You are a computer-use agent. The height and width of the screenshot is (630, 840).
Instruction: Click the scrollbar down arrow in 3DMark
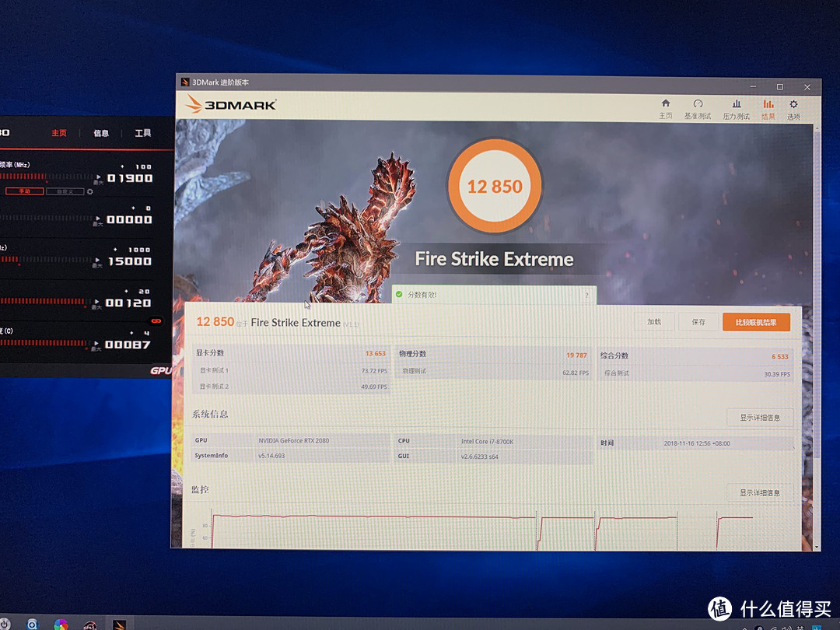817,547
